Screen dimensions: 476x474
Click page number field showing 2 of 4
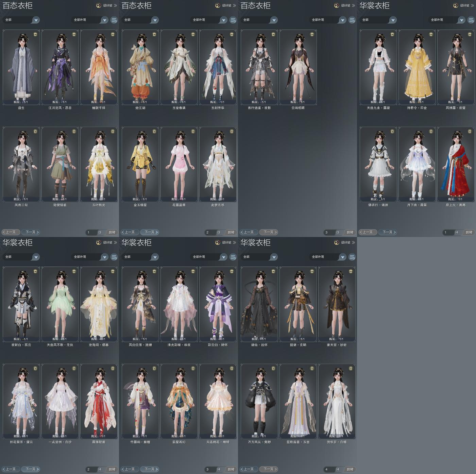tap(91, 469)
